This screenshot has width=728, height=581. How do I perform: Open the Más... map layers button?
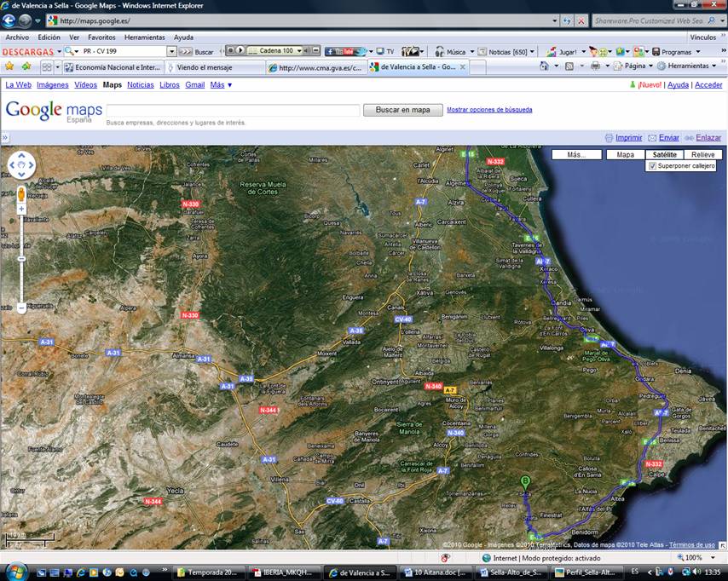coord(576,154)
